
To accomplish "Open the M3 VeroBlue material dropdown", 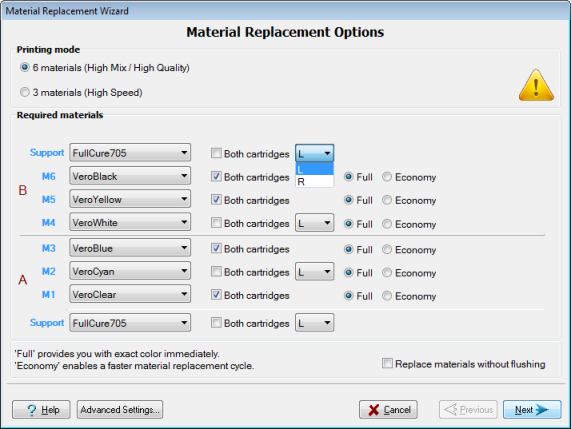I will [130, 248].
